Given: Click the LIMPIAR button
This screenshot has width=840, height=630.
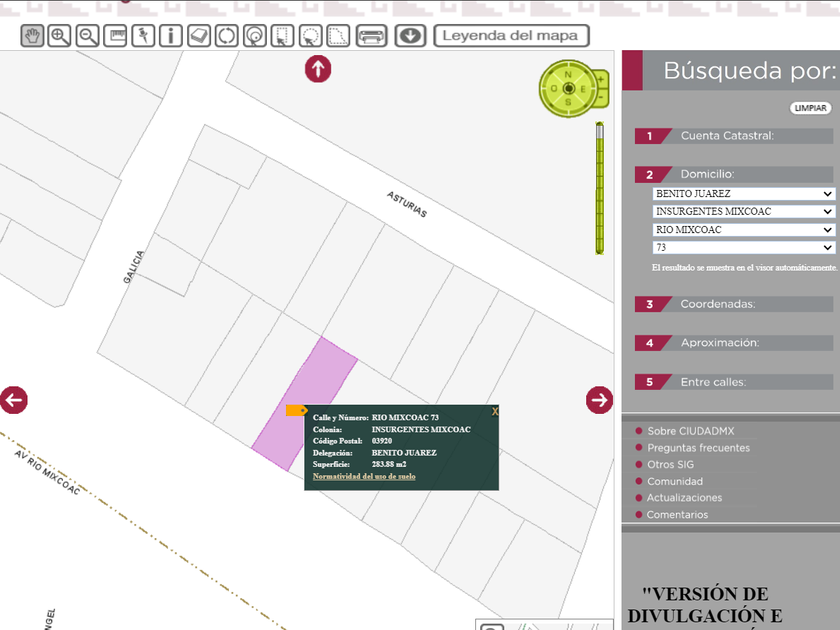Looking at the screenshot, I should (810, 108).
